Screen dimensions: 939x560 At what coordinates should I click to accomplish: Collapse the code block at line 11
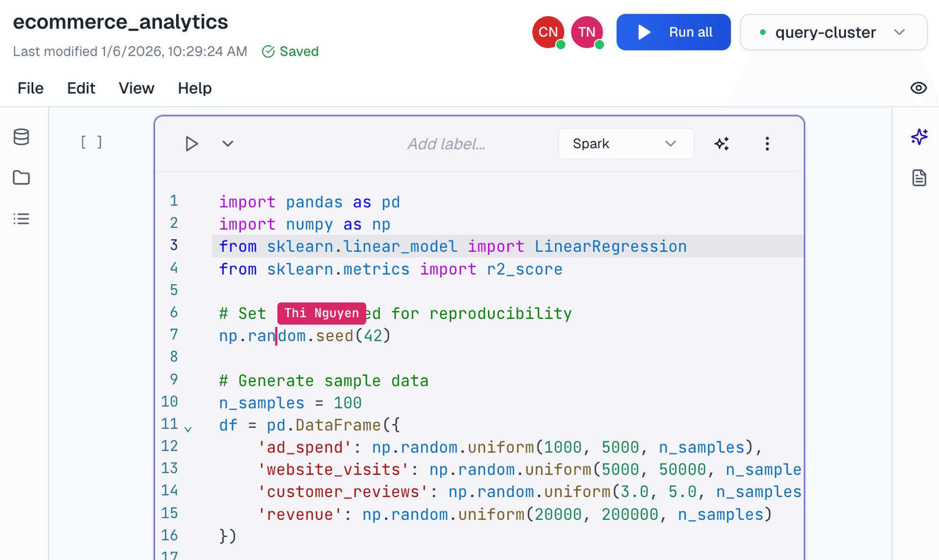pyautogui.click(x=188, y=429)
